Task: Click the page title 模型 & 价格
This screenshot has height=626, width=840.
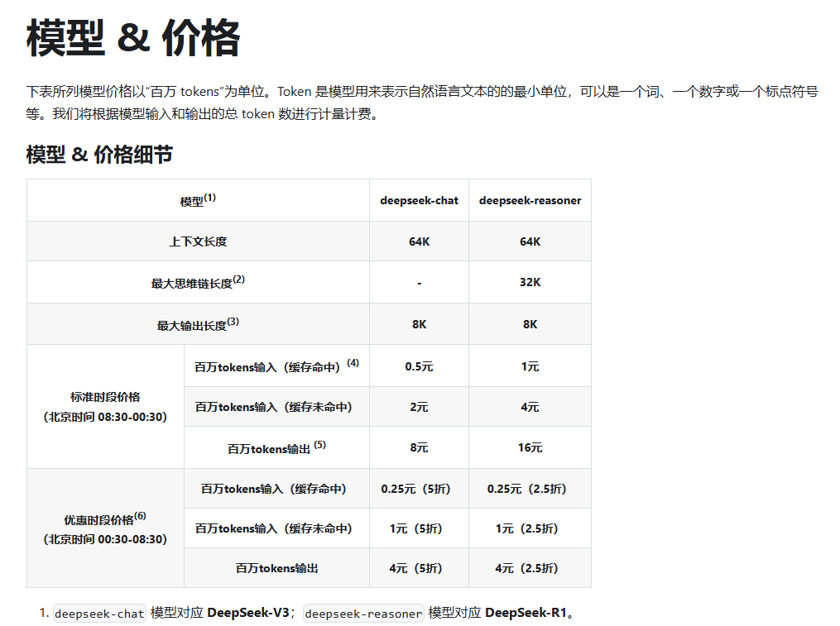Action: pyautogui.click(x=133, y=37)
